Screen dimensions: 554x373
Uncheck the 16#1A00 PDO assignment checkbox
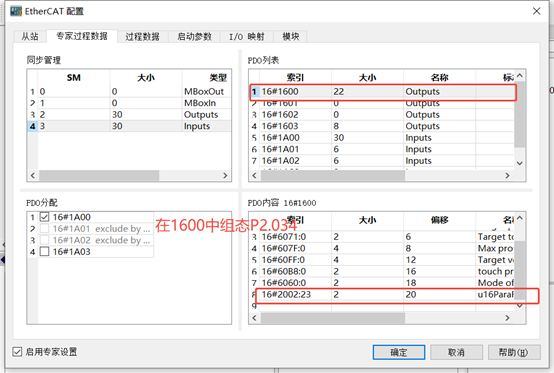(44, 217)
